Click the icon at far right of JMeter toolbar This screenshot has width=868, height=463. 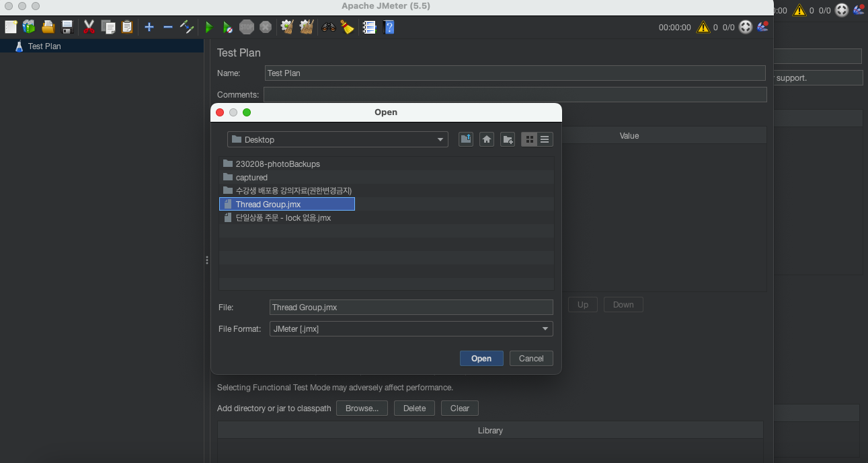[x=762, y=27]
